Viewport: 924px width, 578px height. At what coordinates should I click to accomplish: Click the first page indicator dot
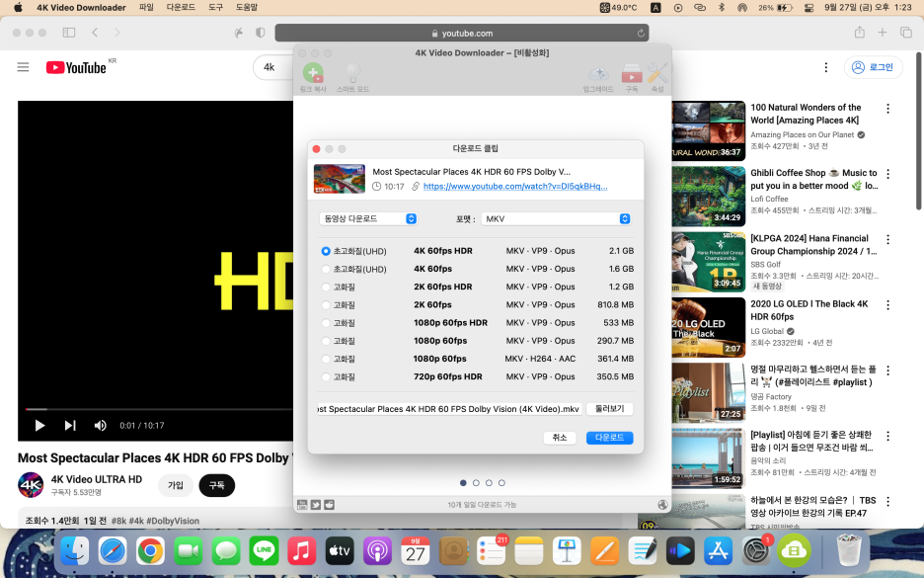tap(463, 483)
